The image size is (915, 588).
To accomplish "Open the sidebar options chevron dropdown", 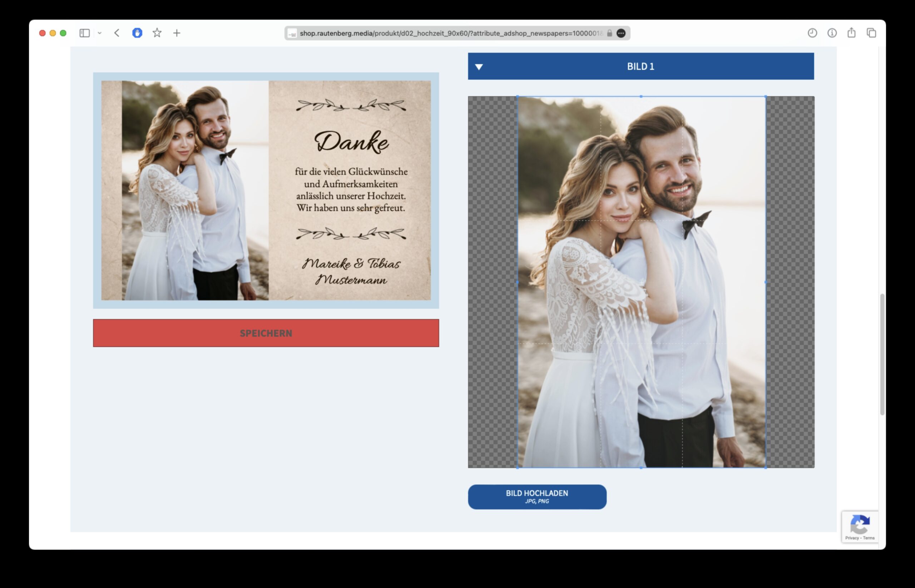I will point(100,33).
